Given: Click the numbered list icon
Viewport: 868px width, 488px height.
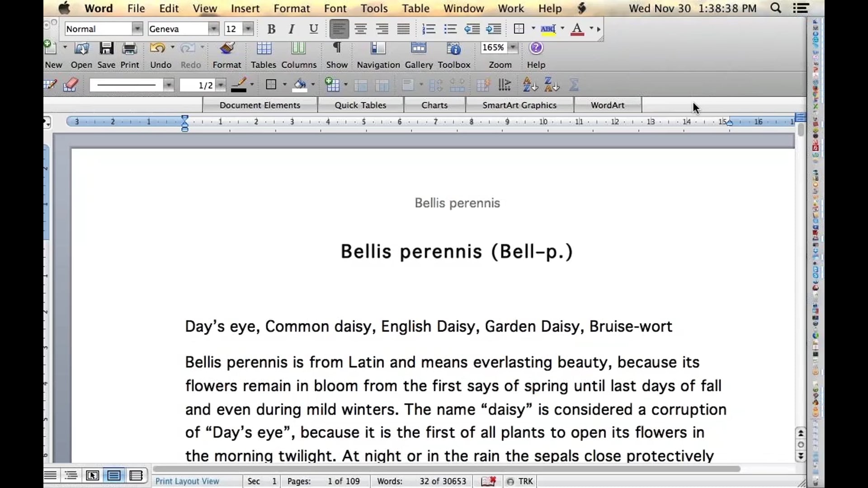Looking at the screenshot, I should [x=428, y=29].
